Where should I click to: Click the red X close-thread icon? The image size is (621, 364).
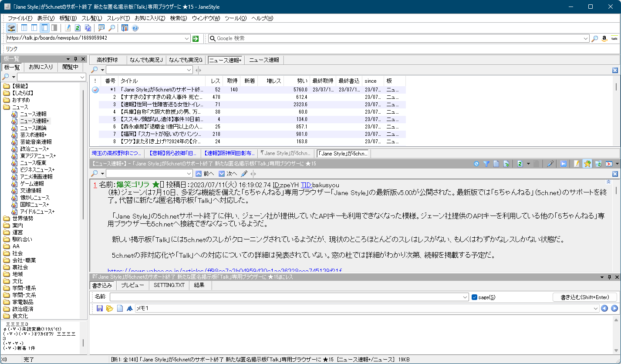609,164
